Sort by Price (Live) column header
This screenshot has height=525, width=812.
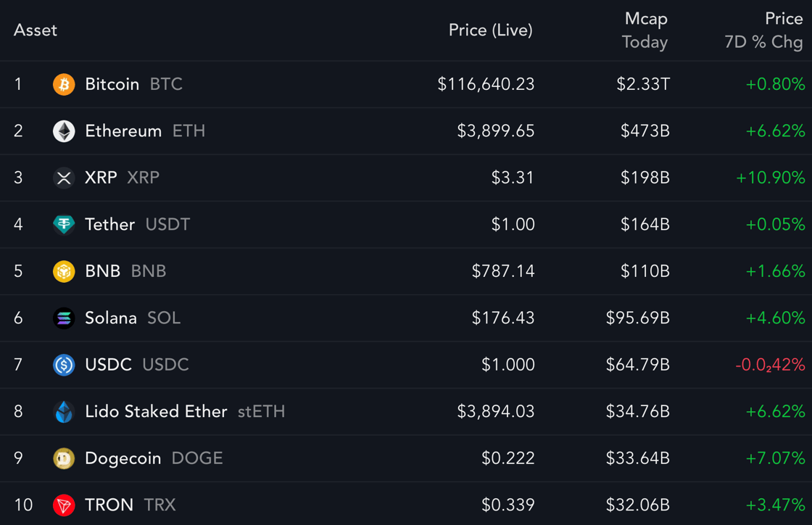coord(490,30)
